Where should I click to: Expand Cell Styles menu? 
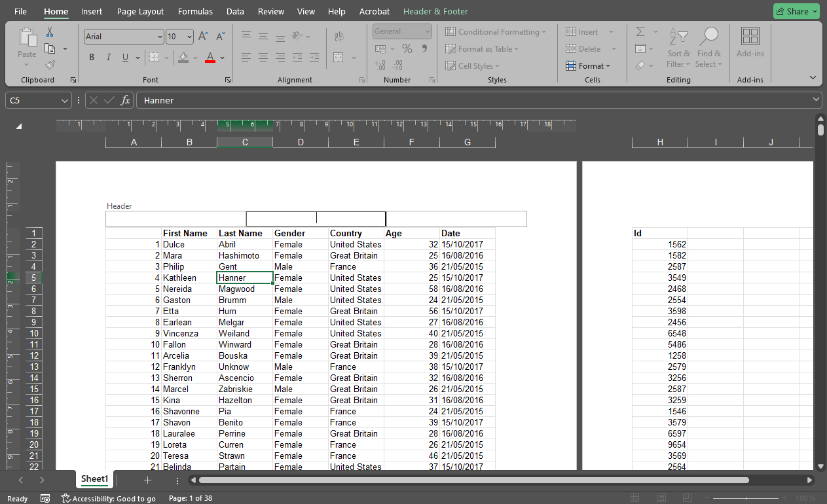pyautogui.click(x=472, y=66)
